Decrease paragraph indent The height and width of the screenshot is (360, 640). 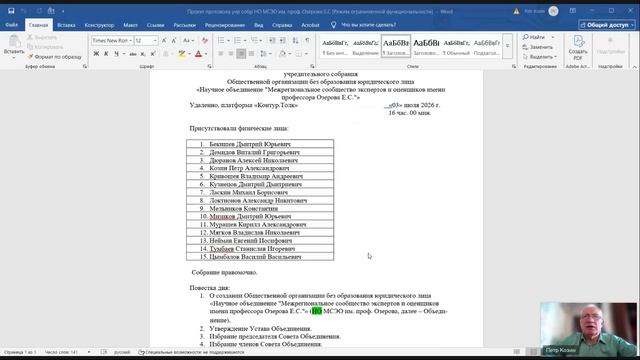(x=272, y=40)
